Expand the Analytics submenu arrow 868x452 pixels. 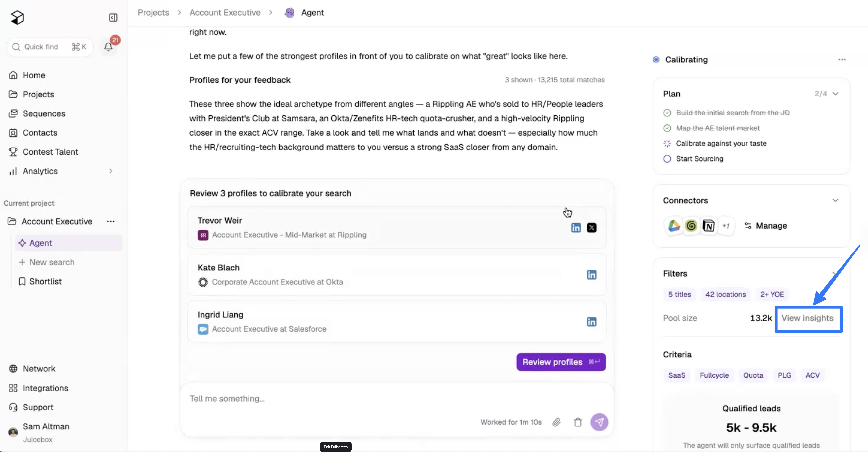110,171
